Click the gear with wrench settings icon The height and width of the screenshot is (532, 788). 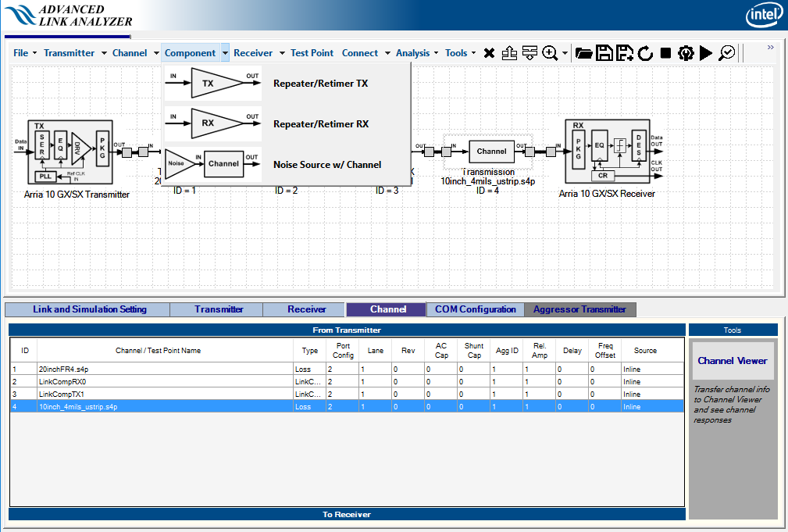tap(686, 53)
